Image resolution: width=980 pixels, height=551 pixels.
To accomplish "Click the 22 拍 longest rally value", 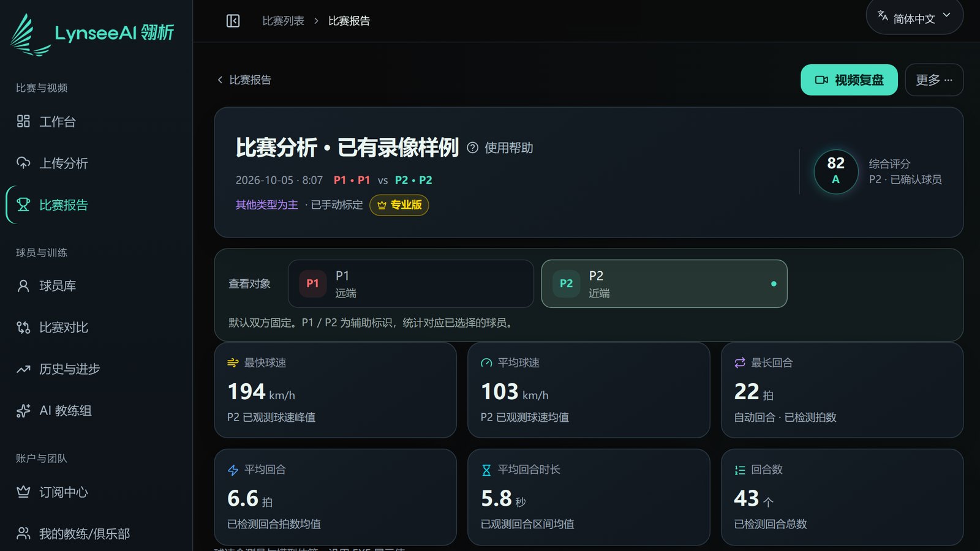I will (x=753, y=392).
